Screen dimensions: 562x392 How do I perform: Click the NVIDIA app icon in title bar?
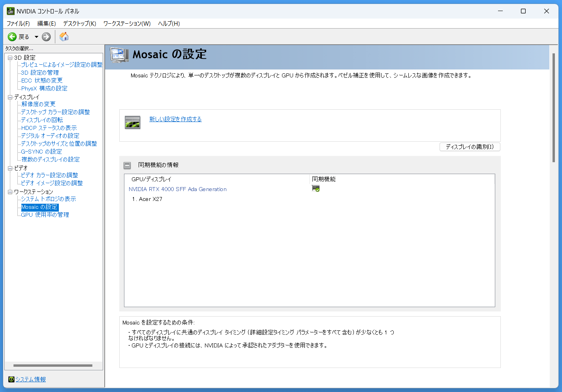click(x=11, y=11)
